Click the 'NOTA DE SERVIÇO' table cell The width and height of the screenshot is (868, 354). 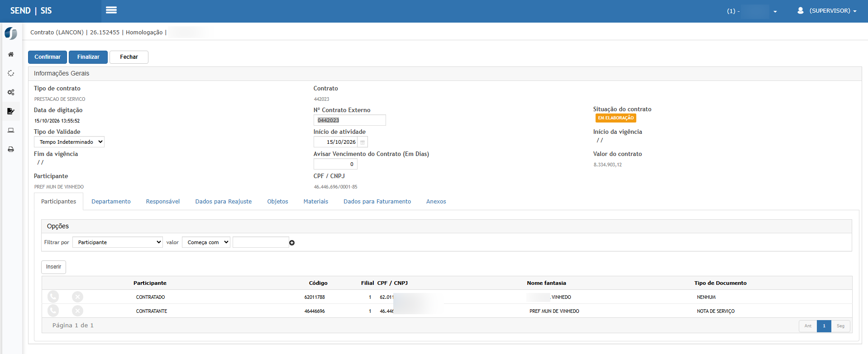point(715,311)
